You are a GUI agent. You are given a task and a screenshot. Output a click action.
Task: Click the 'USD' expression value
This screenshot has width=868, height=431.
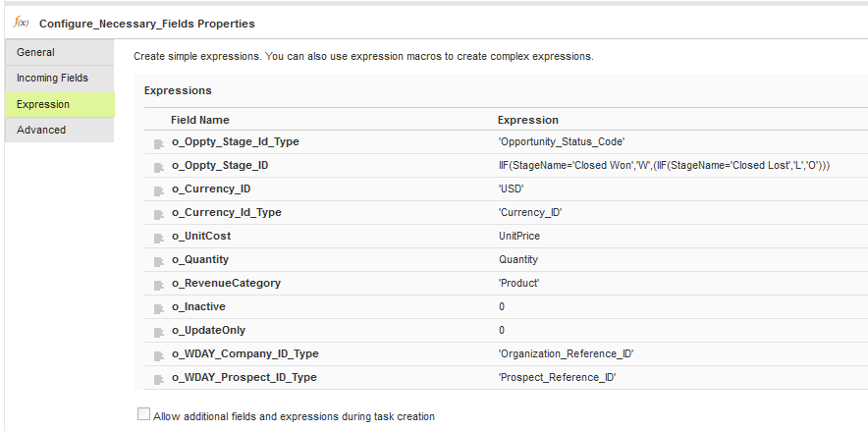click(511, 189)
